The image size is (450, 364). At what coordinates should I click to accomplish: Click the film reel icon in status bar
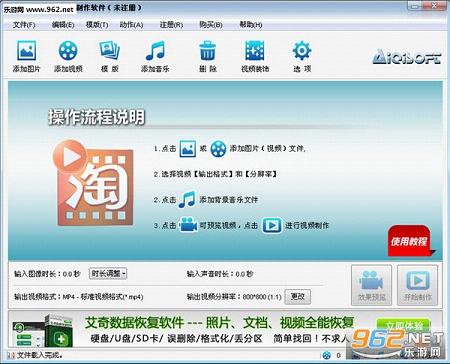[x=327, y=355]
